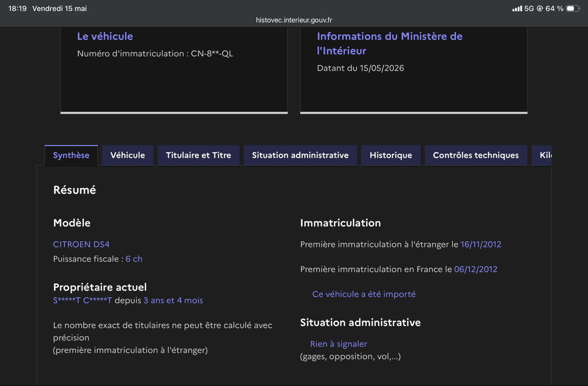Click the 'Modèle' heading

[72, 223]
